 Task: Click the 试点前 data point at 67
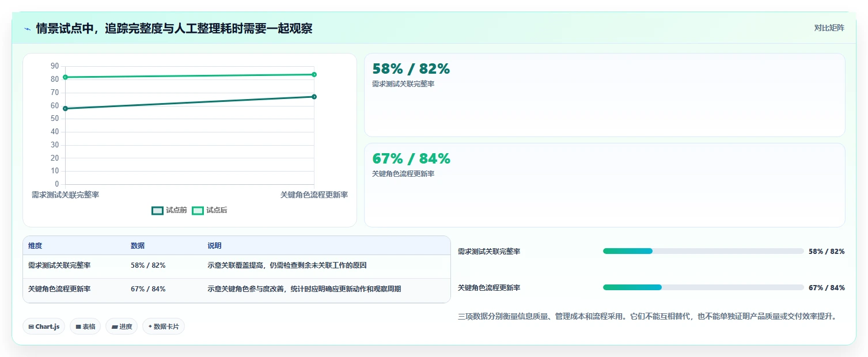coord(314,97)
